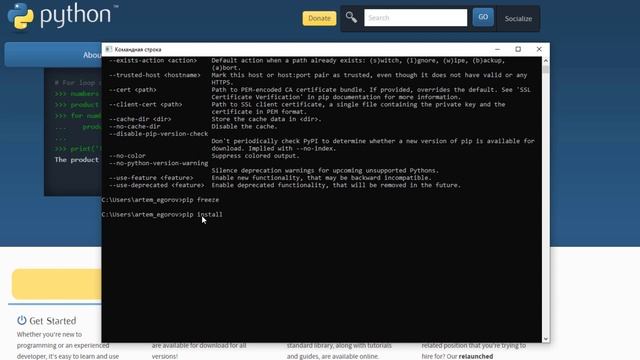Click the '--no-cache-dir' option text
The image size is (640, 360).
click(134, 127)
